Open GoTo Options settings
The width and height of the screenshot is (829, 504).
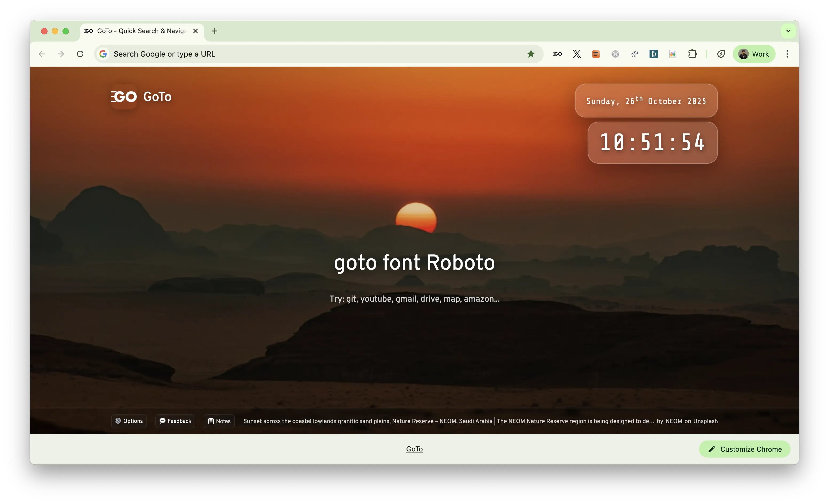(x=129, y=421)
